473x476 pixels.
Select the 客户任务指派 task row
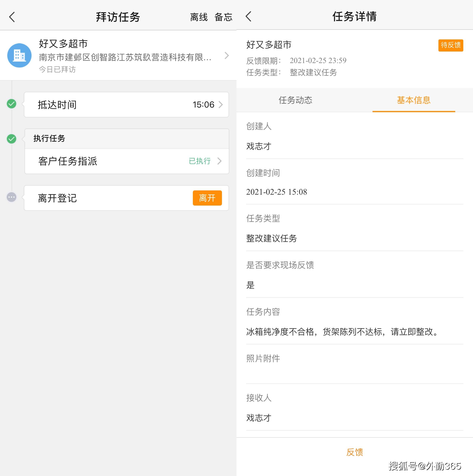[127, 161]
